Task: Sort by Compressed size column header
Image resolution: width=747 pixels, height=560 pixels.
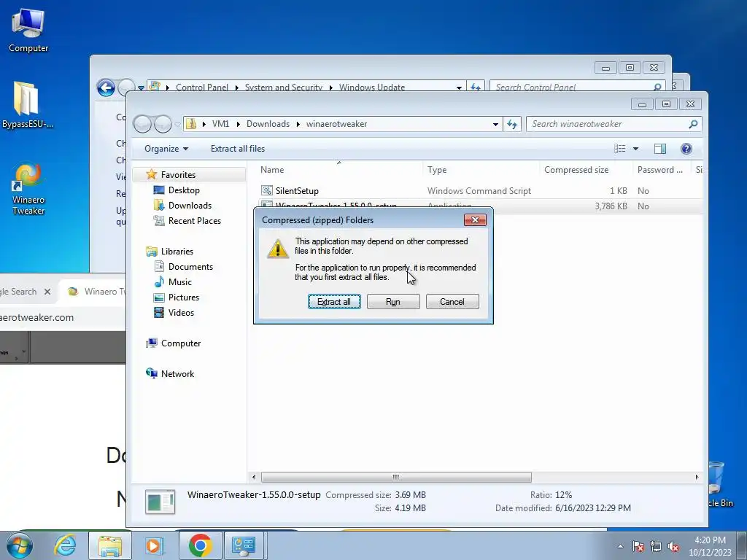Action: pyautogui.click(x=586, y=169)
